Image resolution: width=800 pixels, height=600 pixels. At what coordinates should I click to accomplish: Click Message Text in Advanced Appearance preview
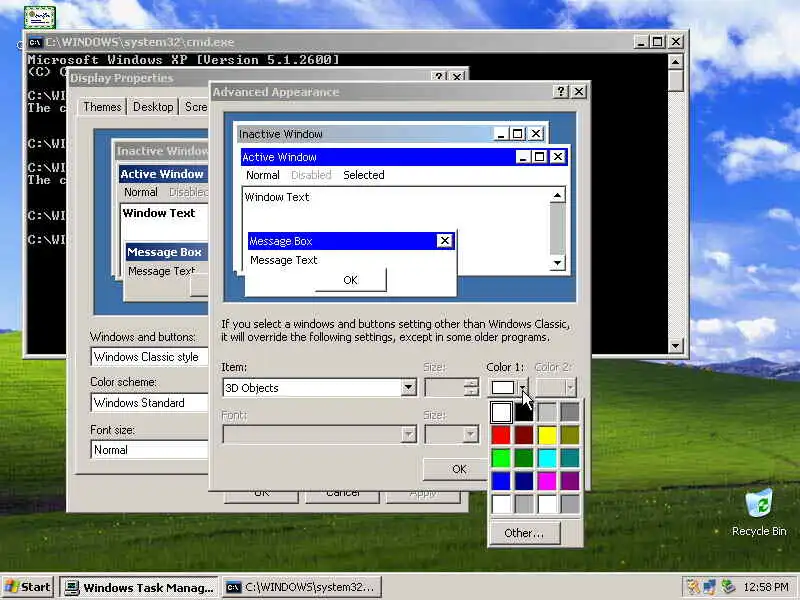click(x=284, y=260)
